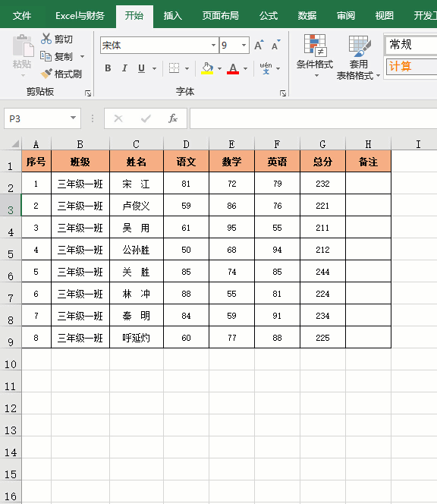
Task: Click the Insert Function fx button
Action: pyautogui.click(x=173, y=118)
